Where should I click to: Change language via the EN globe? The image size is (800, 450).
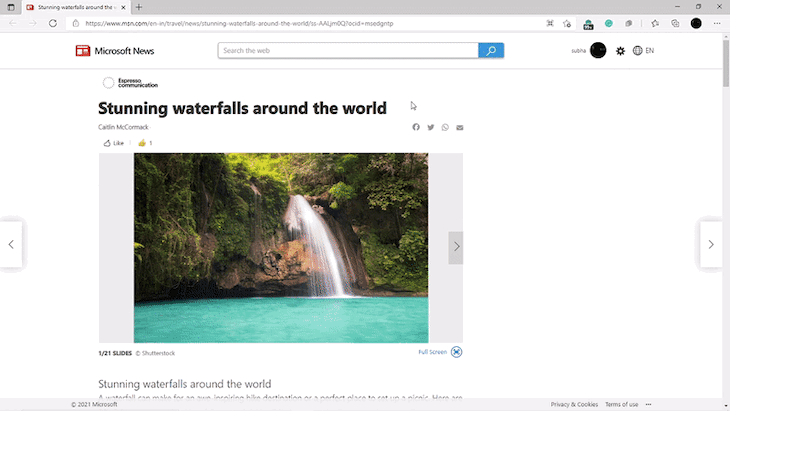tap(643, 51)
